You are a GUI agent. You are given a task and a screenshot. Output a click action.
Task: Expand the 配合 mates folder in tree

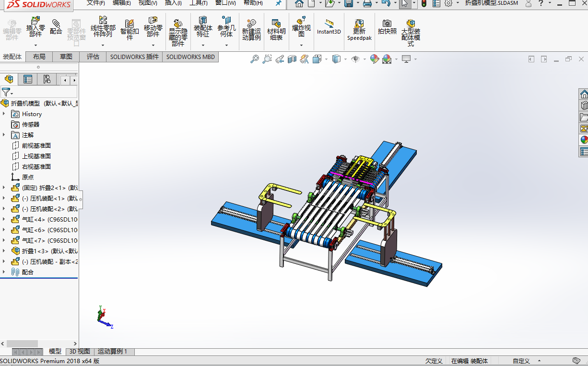tap(4, 272)
